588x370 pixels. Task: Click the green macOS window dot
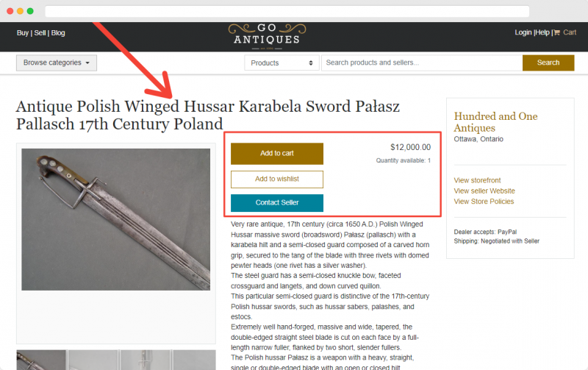click(x=30, y=11)
